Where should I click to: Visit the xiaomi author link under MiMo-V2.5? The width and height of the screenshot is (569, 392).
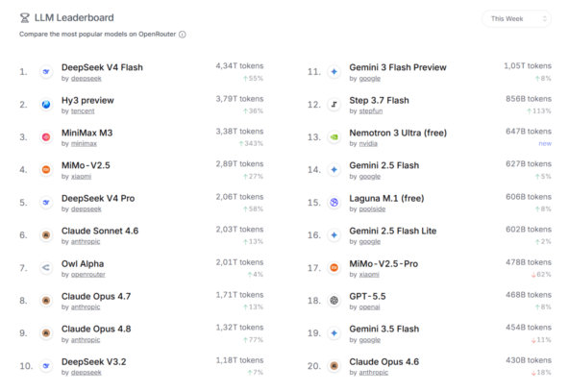click(82, 177)
